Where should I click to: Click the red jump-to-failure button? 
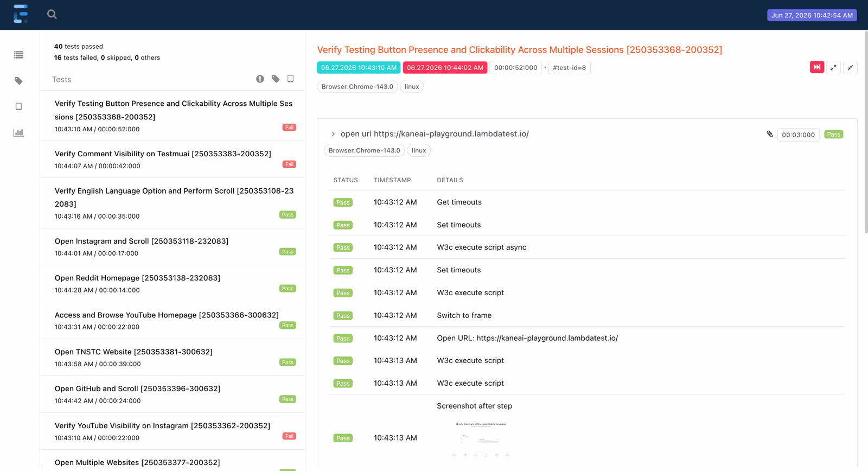pyautogui.click(x=817, y=67)
